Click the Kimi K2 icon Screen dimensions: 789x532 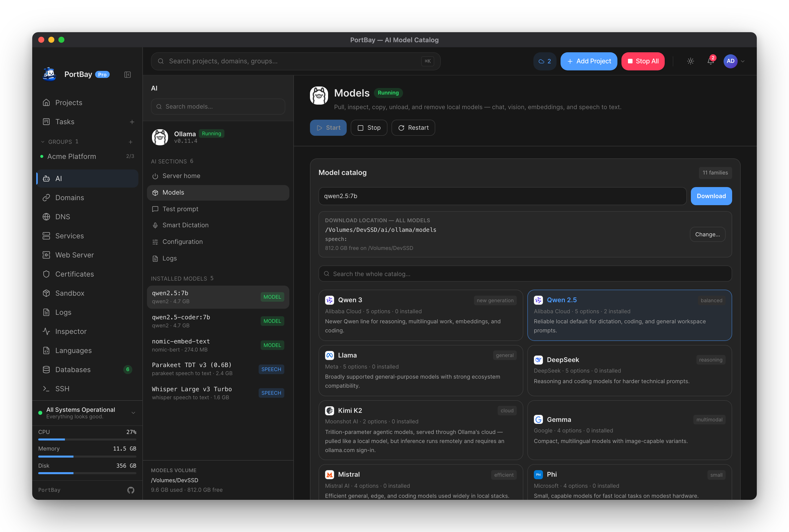[x=329, y=411]
